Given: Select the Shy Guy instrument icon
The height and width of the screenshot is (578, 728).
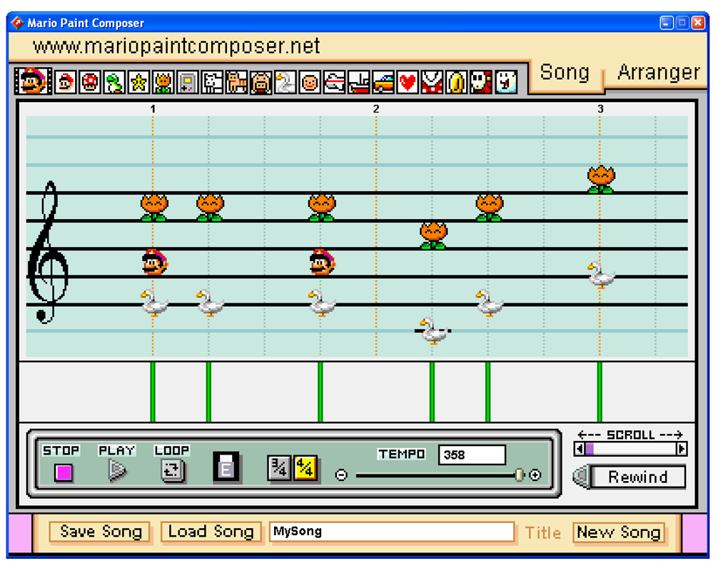Looking at the screenshot, I should click(x=481, y=83).
